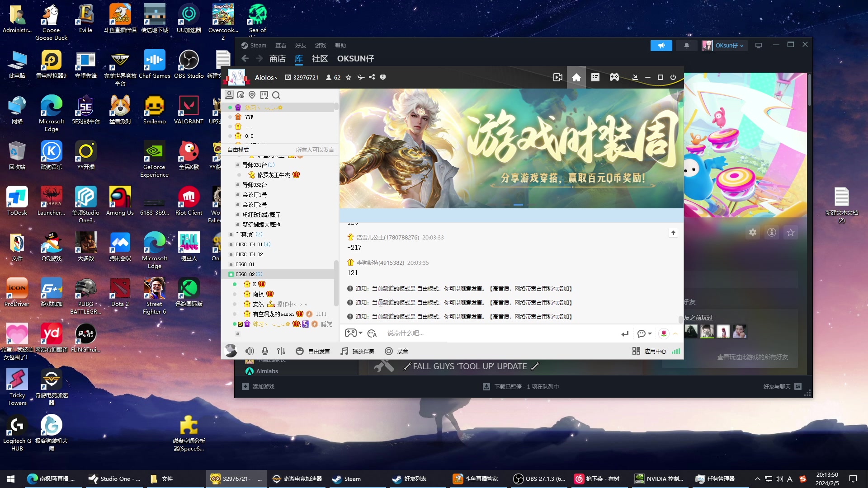868x488 pixels.
Task: Open the Windows Start menu
Action: click(11, 479)
